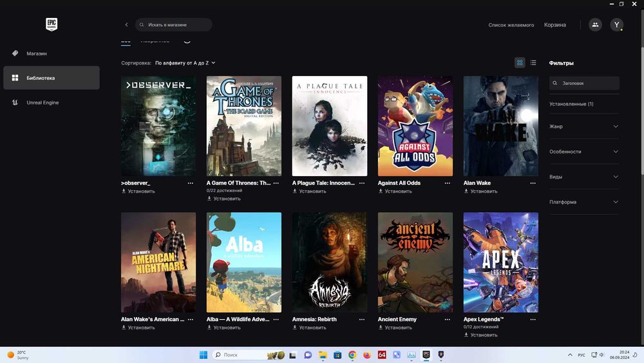Image resolution: width=644 pixels, height=363 pixels.
Task: Open Firefox from taskbar
Action: [367, 355]
